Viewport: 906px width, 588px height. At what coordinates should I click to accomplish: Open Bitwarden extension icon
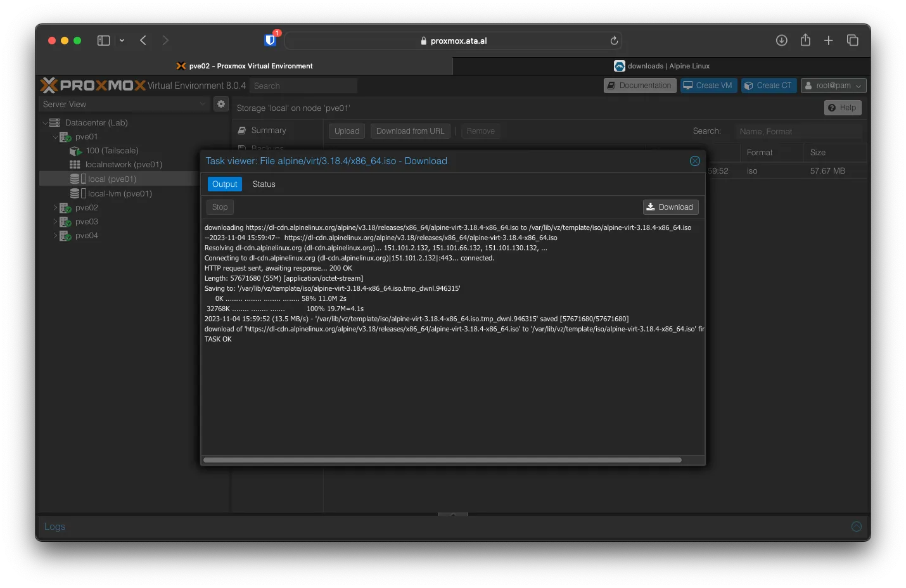pyautogui.click(x=271, y=40)
